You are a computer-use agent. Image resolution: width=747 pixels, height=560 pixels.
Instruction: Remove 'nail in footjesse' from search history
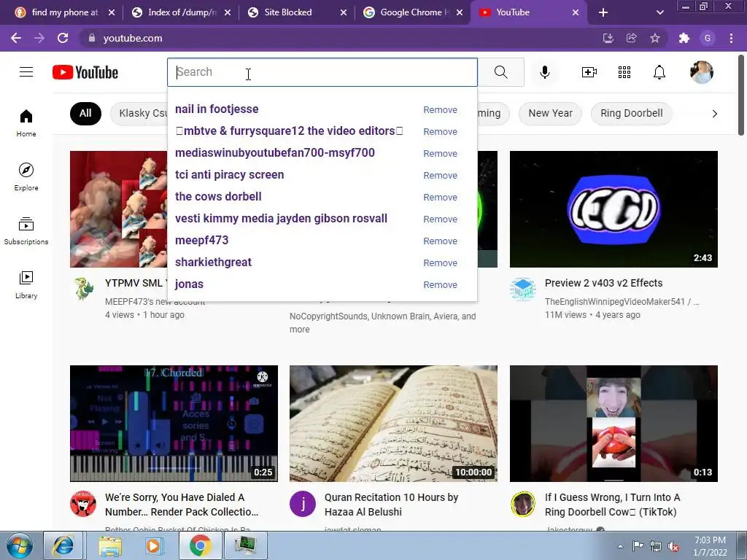point(440,109)
